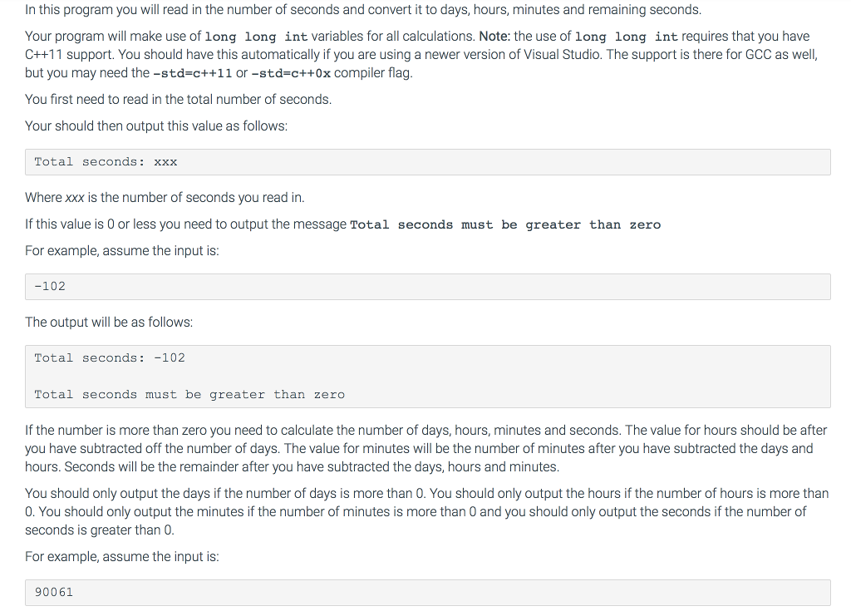The width and height of the screenshot is (851, 616).
Task: Click the 'Total seconds: -102' output line
Action: [x=110, y=358]
